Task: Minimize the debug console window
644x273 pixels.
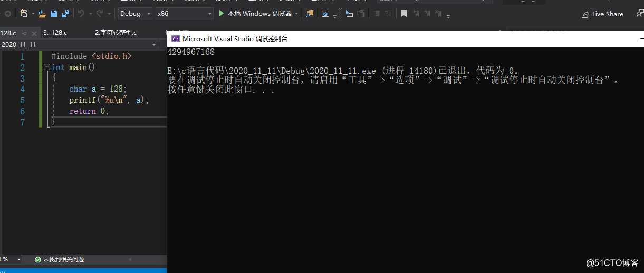Action: pyautogui.click(x=641, y=38)
